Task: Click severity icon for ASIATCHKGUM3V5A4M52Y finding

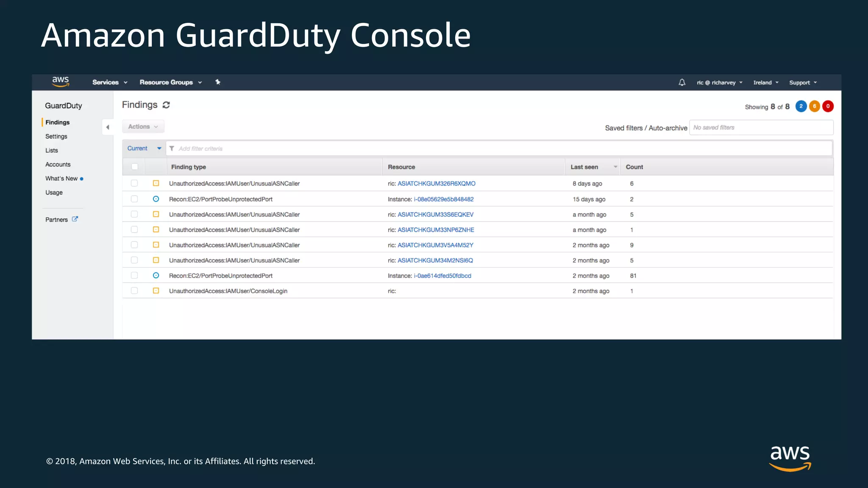Action: click(156, 245)
